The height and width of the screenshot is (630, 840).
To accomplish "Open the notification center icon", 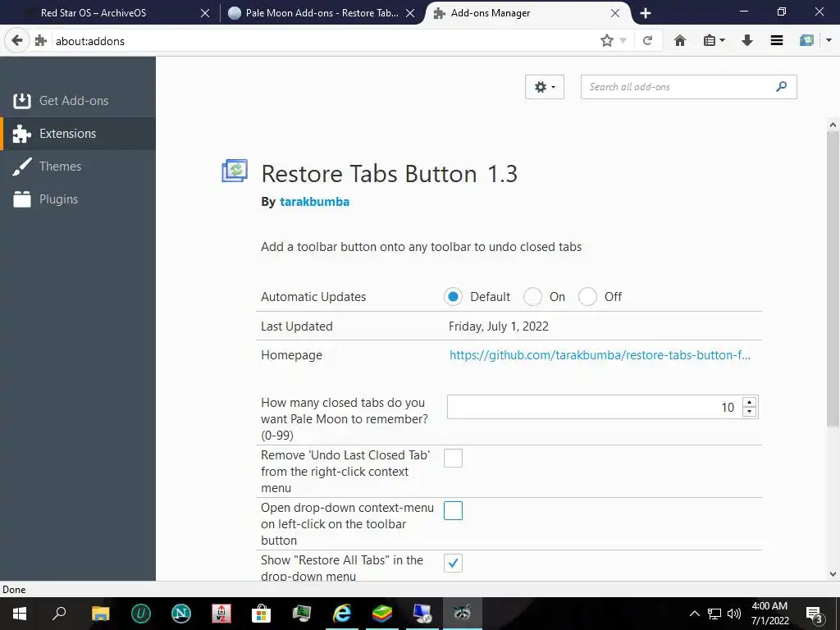I will pos(815,614).
